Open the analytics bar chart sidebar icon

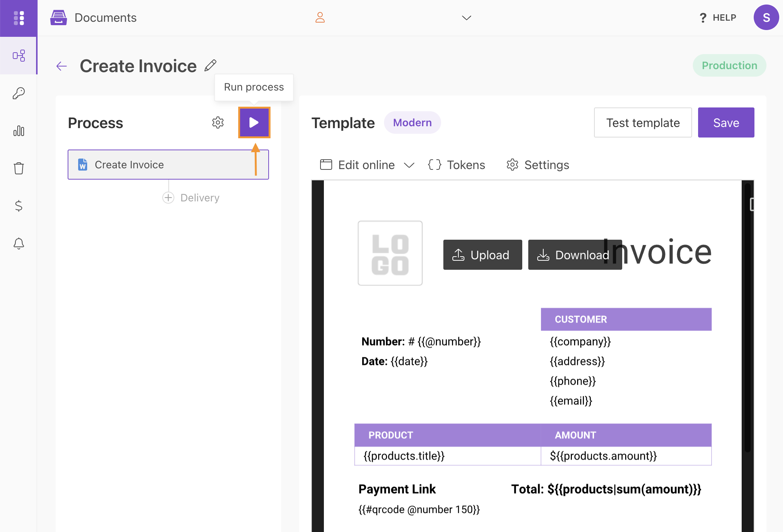pos(19,131)
